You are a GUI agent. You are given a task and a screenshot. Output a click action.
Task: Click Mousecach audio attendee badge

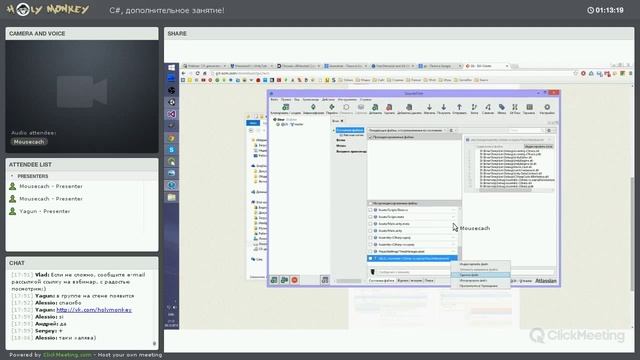(x=29, y=142)
